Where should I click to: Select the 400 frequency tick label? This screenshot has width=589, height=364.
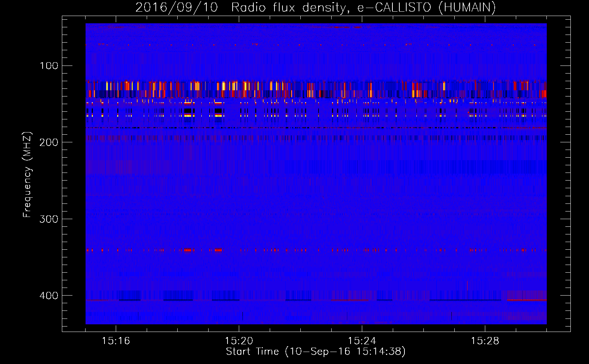coord(49,295)
